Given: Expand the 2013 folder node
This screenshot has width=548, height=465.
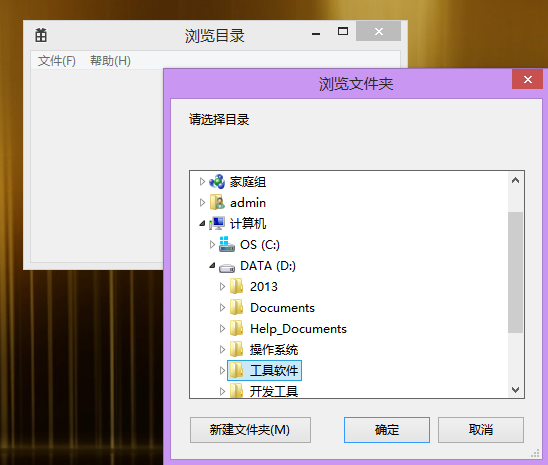Looking at the screenshot, I should point(222,286).
